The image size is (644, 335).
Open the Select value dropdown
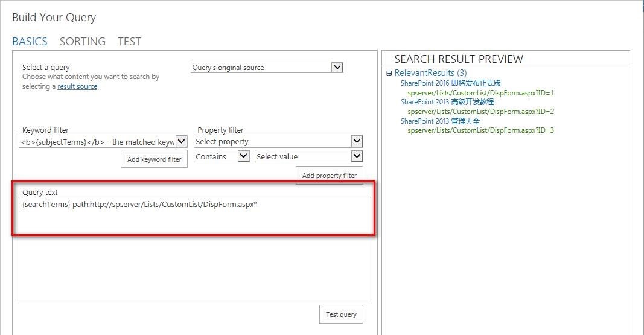coord(309,156)
